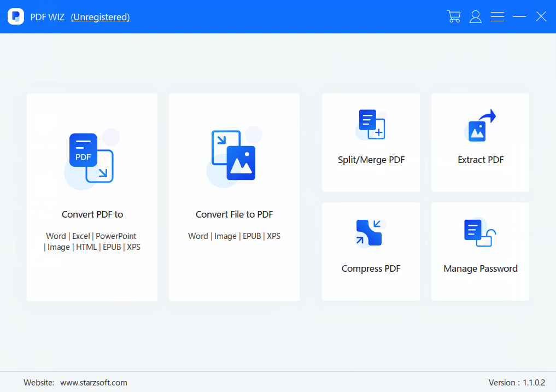Image resolution: width=556 pixels, height=392 pixels.
Task: Click the user account icon
Action: click(x=476, y=16)
